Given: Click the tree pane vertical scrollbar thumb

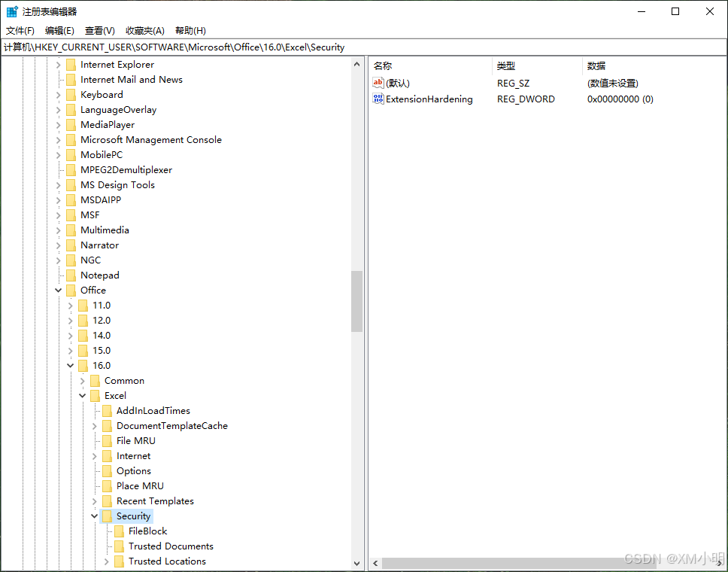Looking at the screenshot, I should coord(356,301).
